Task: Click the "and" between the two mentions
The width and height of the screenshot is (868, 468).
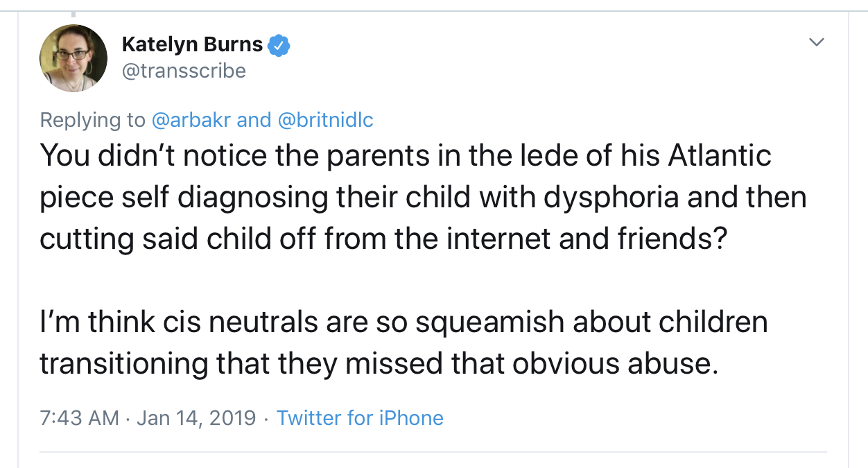Action: click(254, 120)
